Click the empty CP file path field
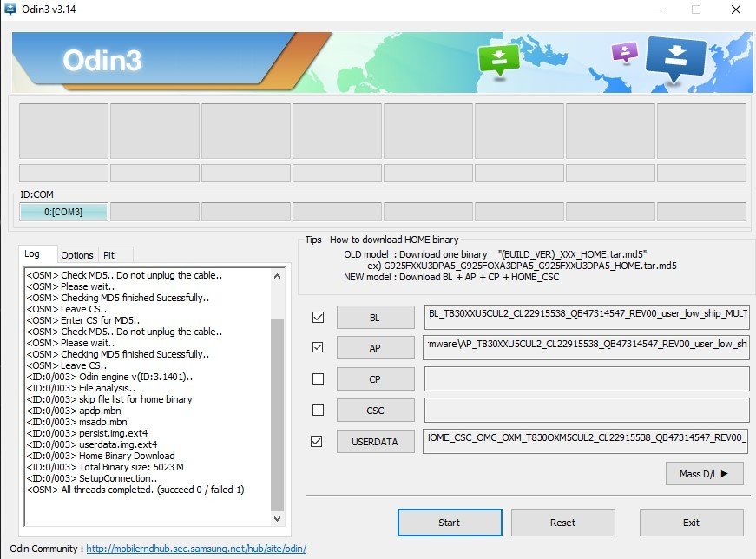Image resolution: width=756 pixels, height=559 pixels. (586, 379)
